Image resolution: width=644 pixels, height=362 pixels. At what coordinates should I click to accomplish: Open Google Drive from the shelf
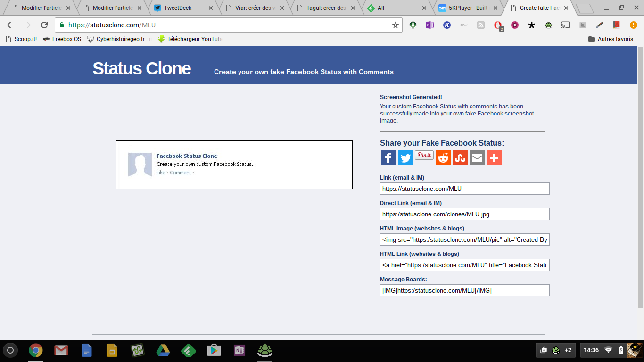tap(163, 350)
